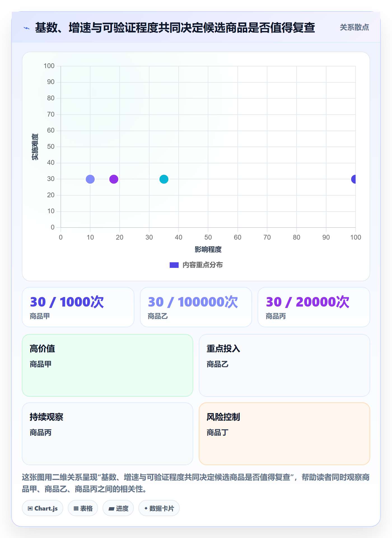
Task: Click the purple scatter point near x=18
Action: 114,179
